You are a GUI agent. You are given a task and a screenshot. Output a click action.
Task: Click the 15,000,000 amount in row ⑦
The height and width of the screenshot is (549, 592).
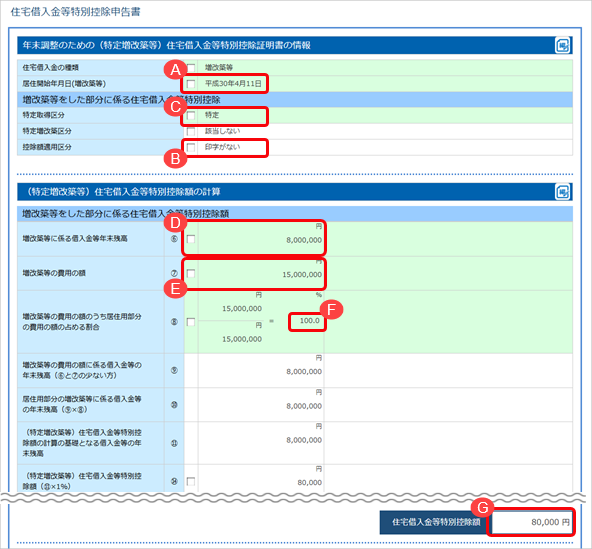click(x=302, y=274)
